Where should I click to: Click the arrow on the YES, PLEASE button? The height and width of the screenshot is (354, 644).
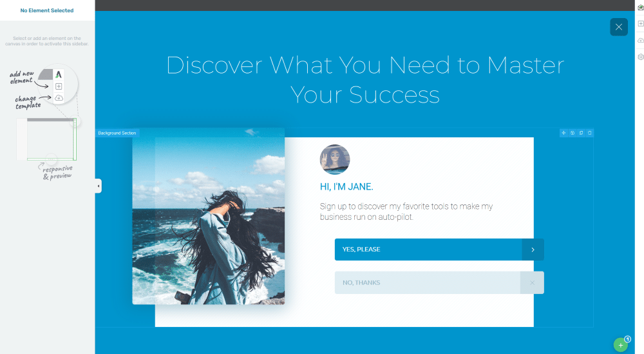[533, 250]
